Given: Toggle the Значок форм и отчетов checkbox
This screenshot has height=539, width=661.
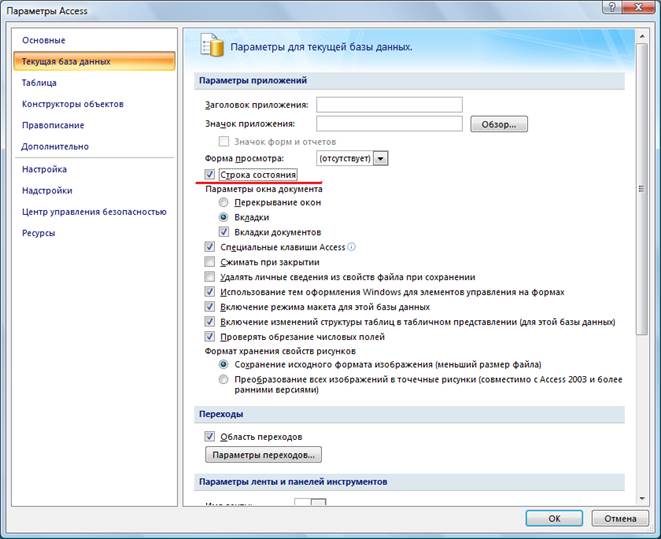Looking at the screenshot, I should click(224, 141).
